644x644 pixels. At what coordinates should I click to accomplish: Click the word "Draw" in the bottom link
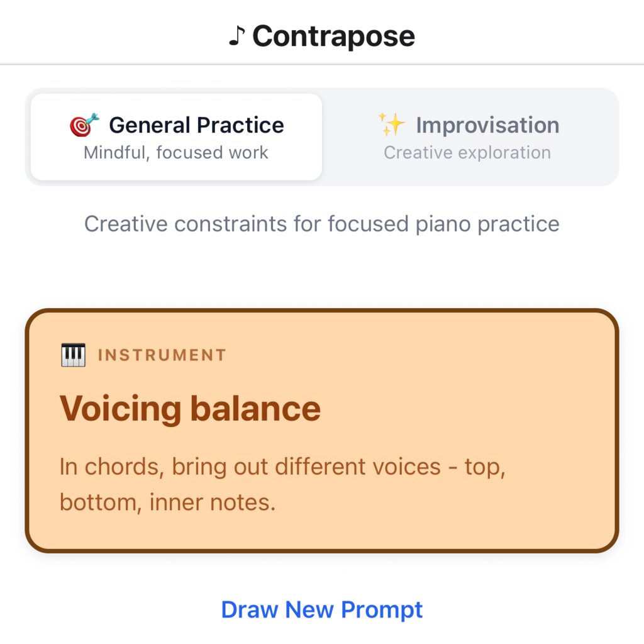[x=250, y=609]
